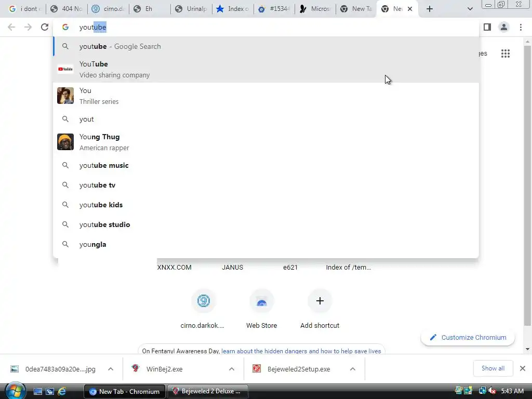532x399 pixels.
Task: Select 'youtube music' suggestion
Action: [x=266, y=165]
